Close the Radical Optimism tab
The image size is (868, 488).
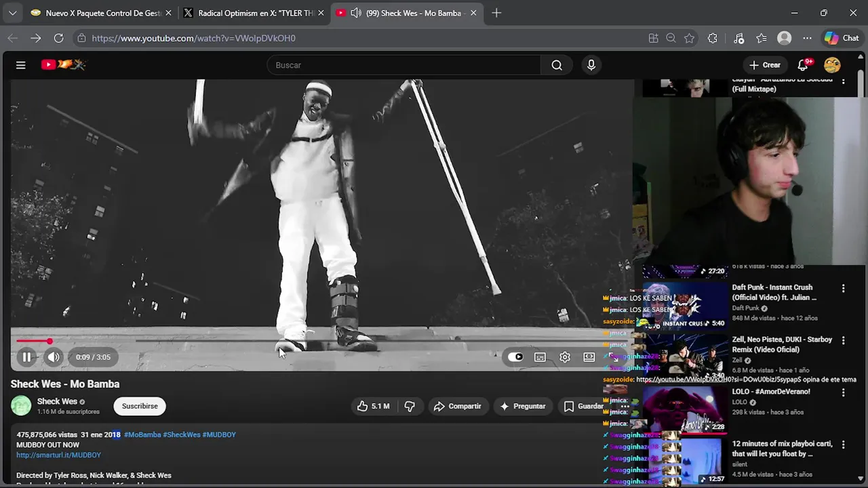pyautogui.click(x=321, y=13)
